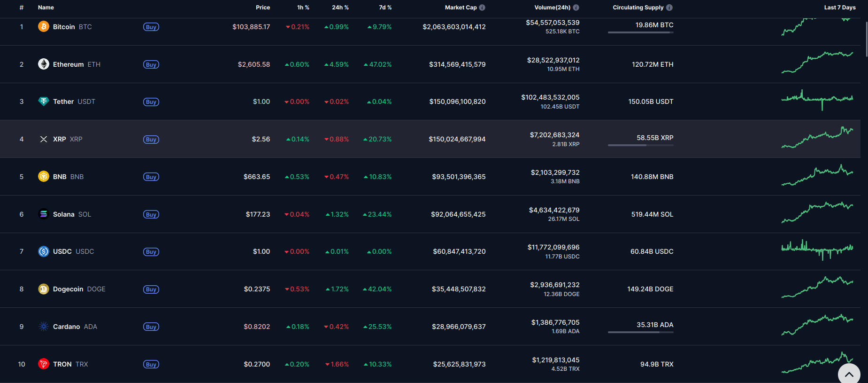The image size is (868, 383).
Task: Click the Circulating Supply info icon
Action: click(x=669, y=8)
